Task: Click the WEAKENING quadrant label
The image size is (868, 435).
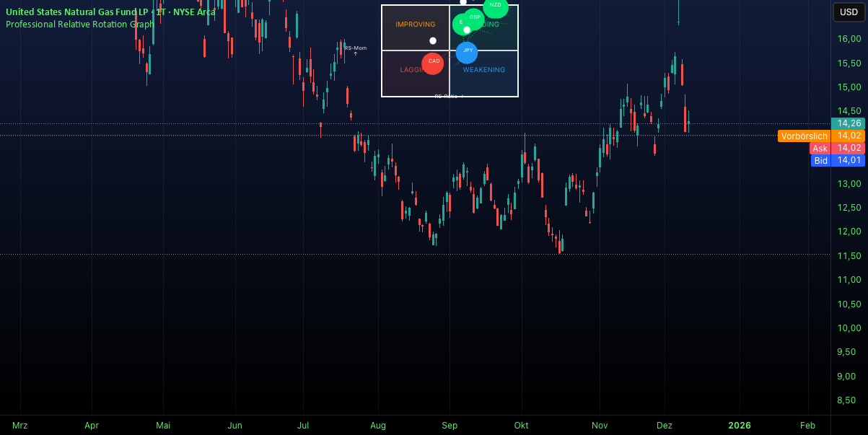Action: pyautogui.click(x=484, y=70)
